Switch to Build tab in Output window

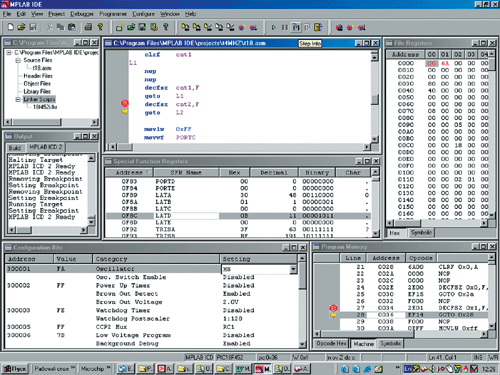15,148
